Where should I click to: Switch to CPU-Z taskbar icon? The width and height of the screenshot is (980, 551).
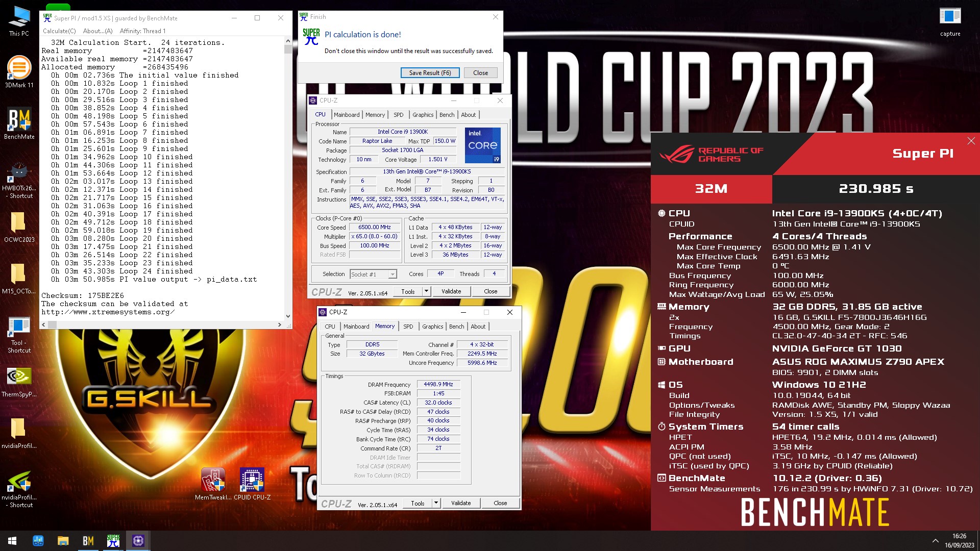point(138,541)
